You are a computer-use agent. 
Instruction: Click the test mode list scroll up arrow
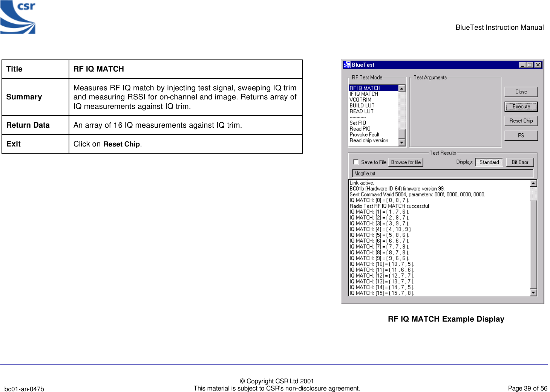click(402, 88)
